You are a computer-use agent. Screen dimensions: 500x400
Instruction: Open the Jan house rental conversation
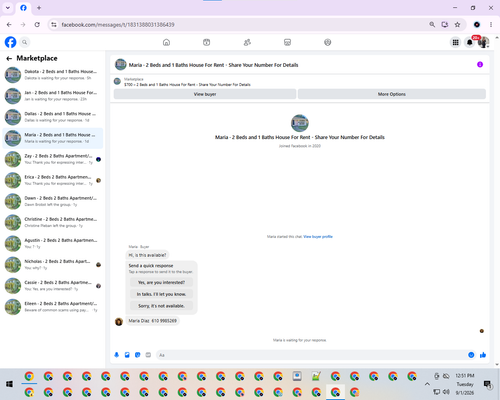pyautogui.click(x=53, y=96)
